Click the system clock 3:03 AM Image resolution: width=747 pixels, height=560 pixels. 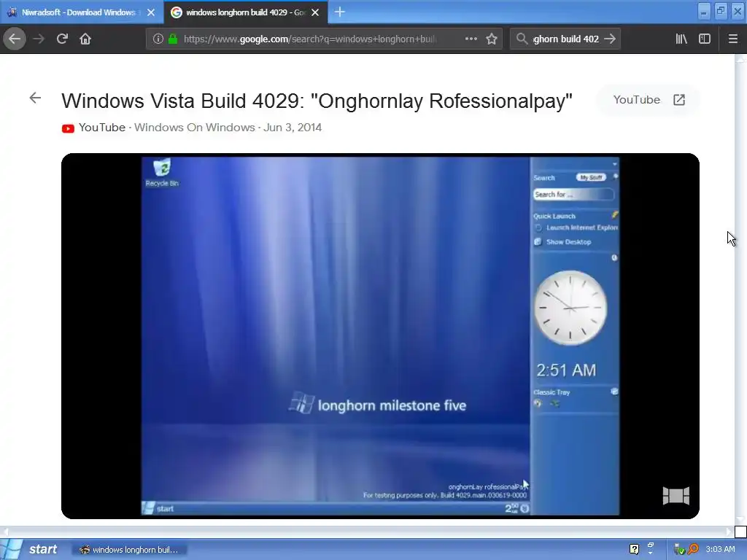click(720, 550)
